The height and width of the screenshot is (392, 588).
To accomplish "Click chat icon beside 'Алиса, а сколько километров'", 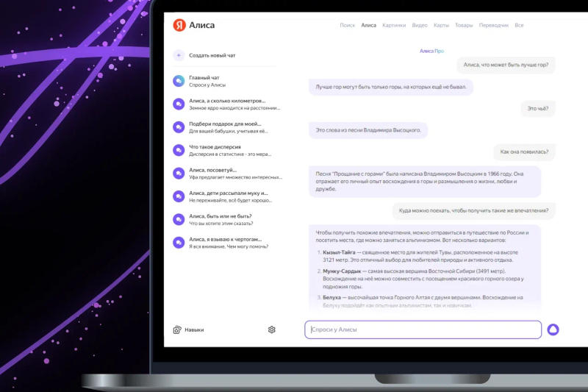I will tap(179, 104).
